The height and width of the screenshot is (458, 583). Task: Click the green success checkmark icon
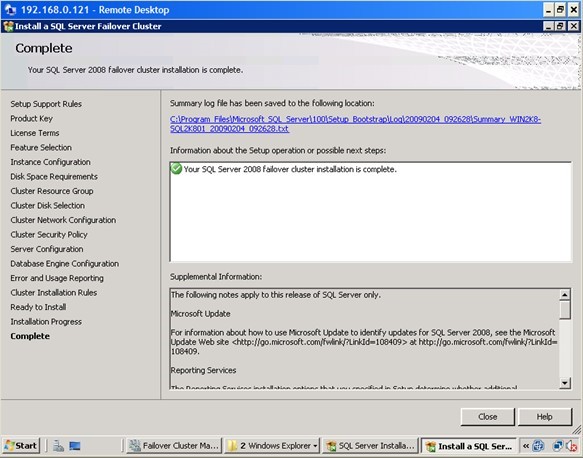tap(176, 169)
